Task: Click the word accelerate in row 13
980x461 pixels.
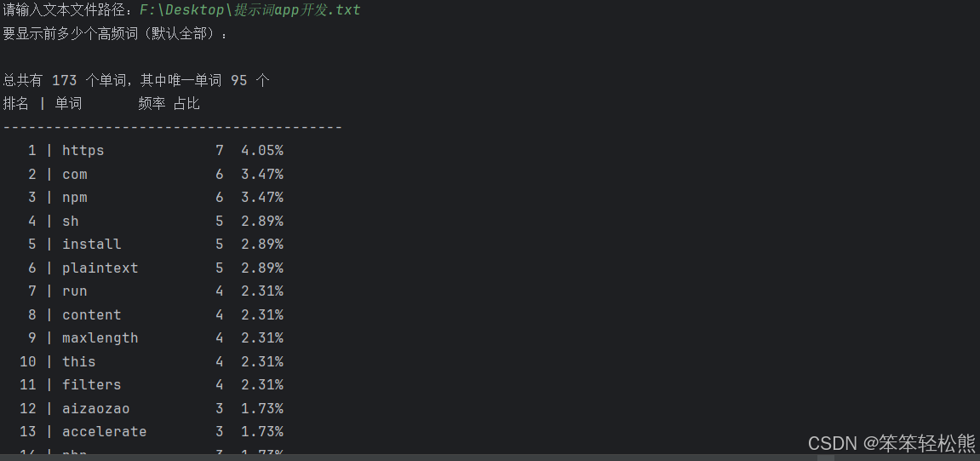Action: pos(105,431)
